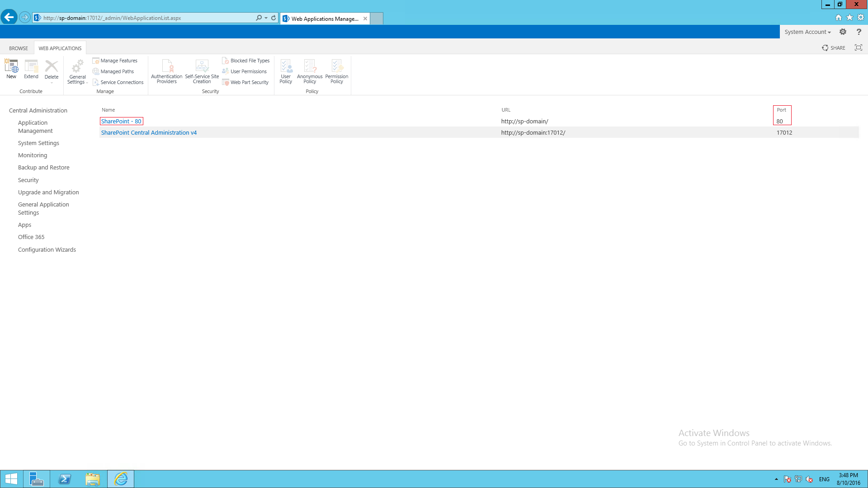
Task: Switch to the BROWSE ribbon tab
Action: pos(19,48)
